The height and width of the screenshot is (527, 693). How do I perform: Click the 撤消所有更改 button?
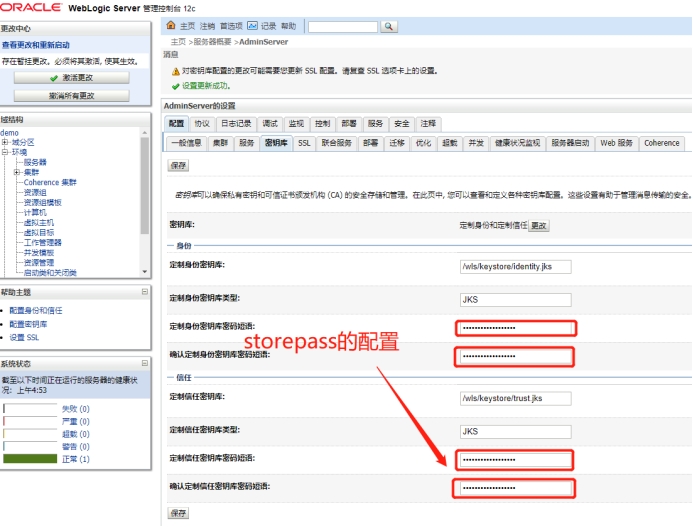pos(72,95)
